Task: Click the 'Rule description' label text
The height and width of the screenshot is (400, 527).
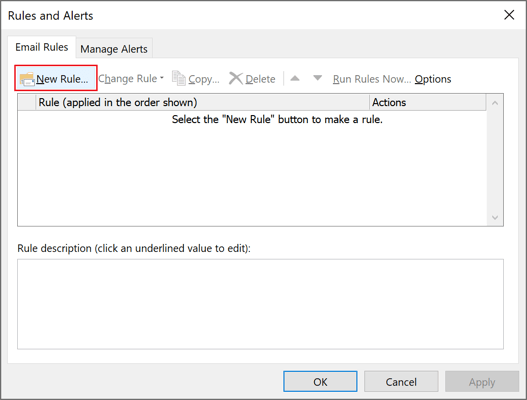Action: pyautogui.click(x=134, y=248)
